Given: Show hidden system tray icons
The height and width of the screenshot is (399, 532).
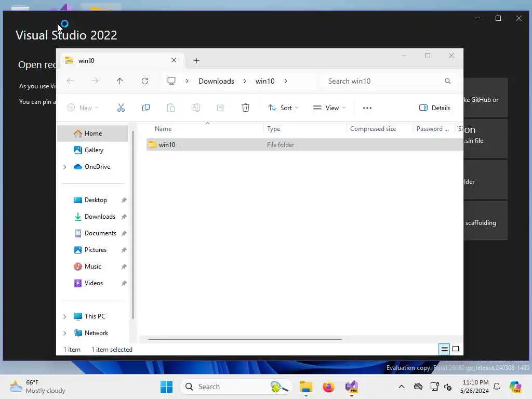Looking at the screenshot, I should [x=402, y=387].
